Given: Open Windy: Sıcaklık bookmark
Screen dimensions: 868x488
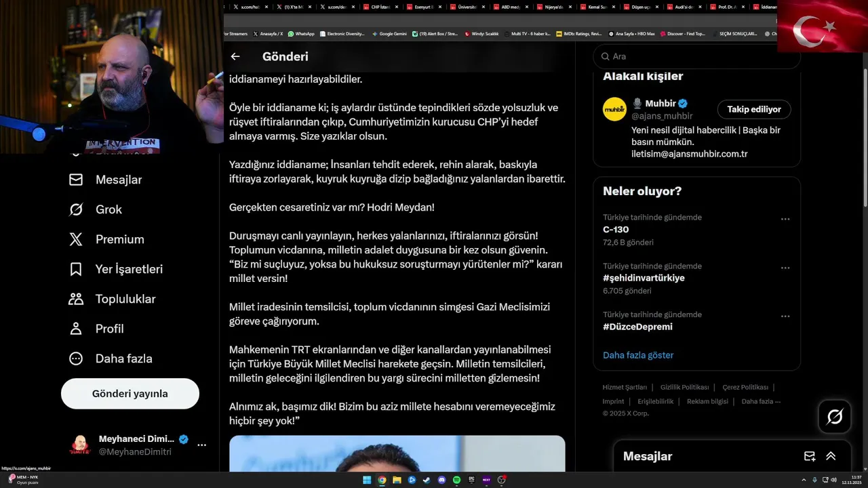Looking at the screenshot, I should click(x=481, y=33).
